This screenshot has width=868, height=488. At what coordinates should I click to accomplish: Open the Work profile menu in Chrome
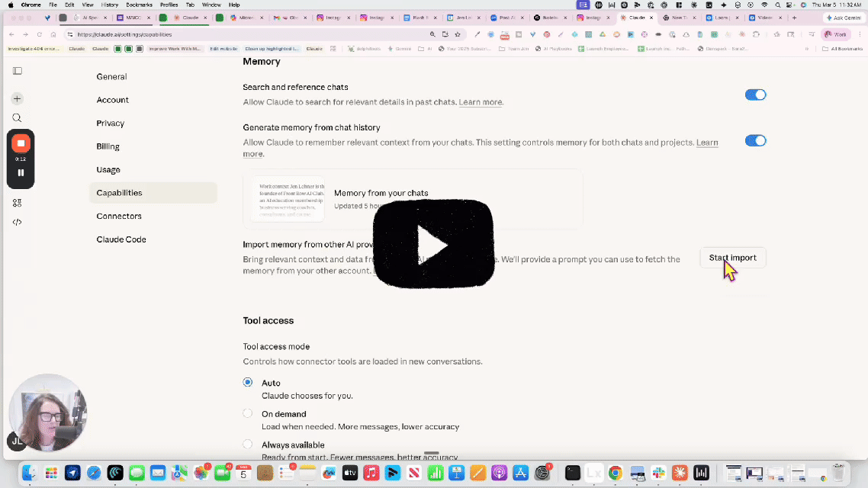(x=836, y=34)
